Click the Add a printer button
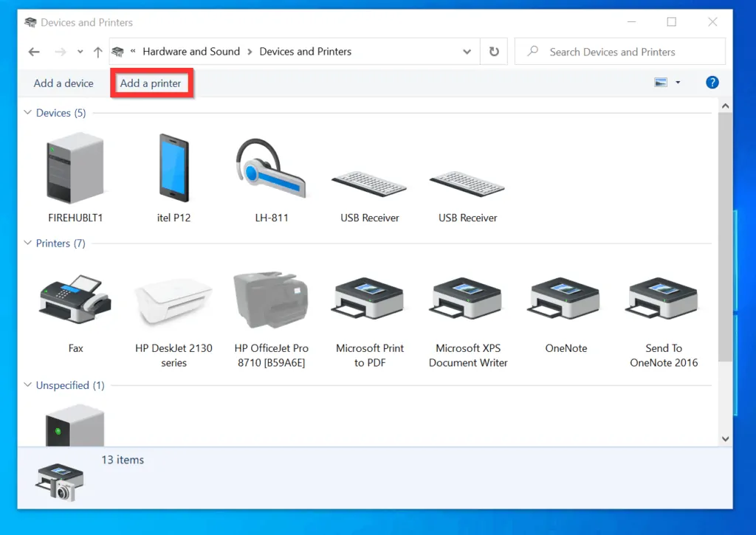Image resolution: width=756 pixels, height=535 pixels. click(x=151, y=83)
